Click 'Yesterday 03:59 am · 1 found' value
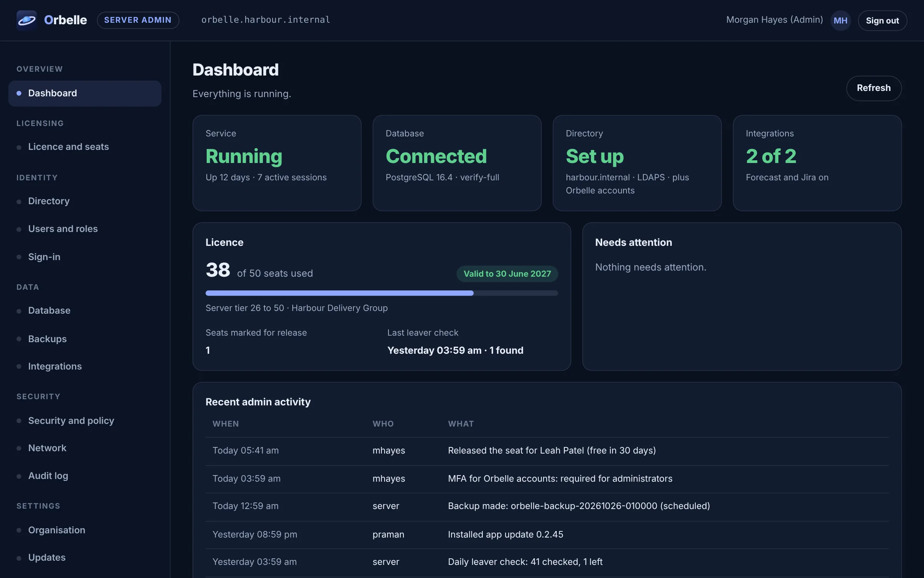This screenshot has width=924, height=578. 455,350
